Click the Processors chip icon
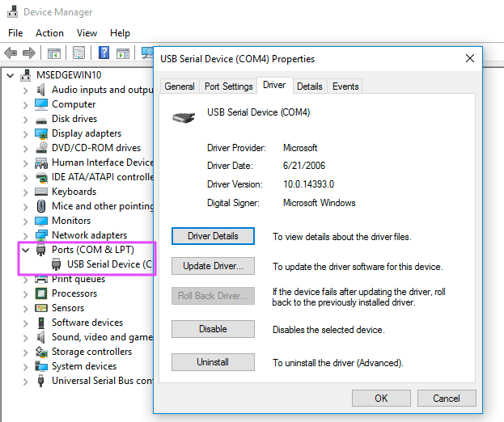Viewport: 504px width, 422px height. point(41,293)
